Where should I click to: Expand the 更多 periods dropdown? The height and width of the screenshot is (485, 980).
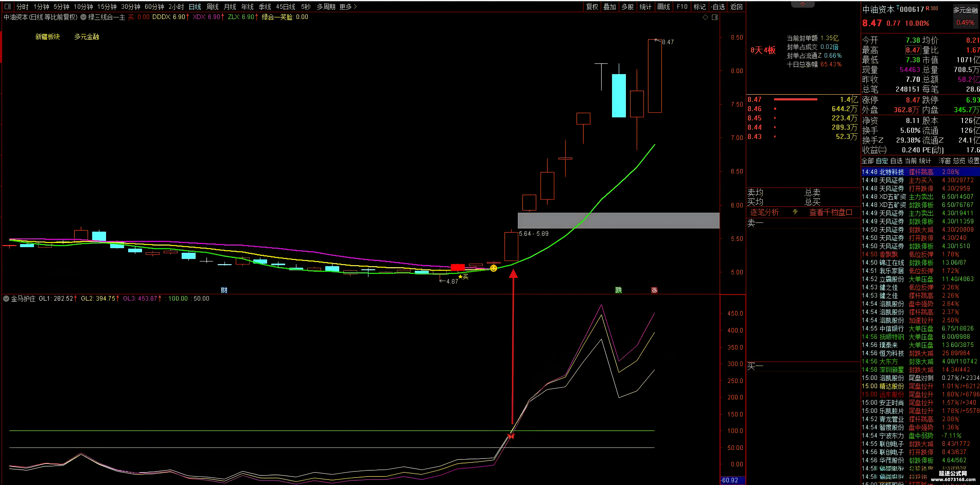348,7
